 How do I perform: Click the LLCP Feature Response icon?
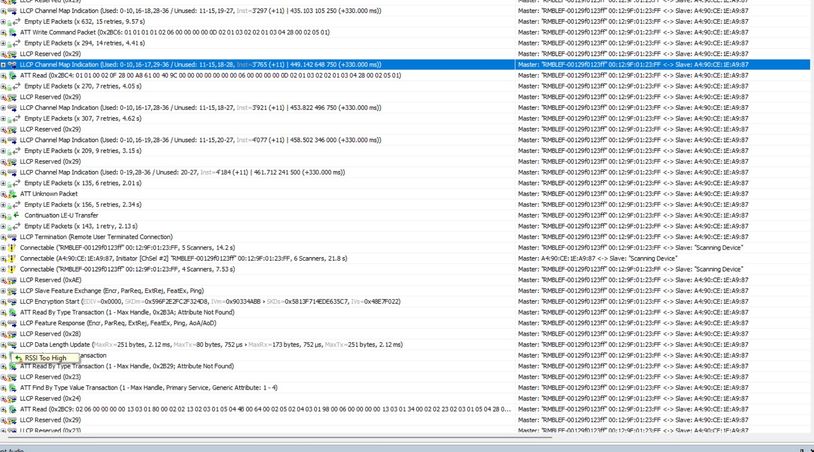coord(12,323)
